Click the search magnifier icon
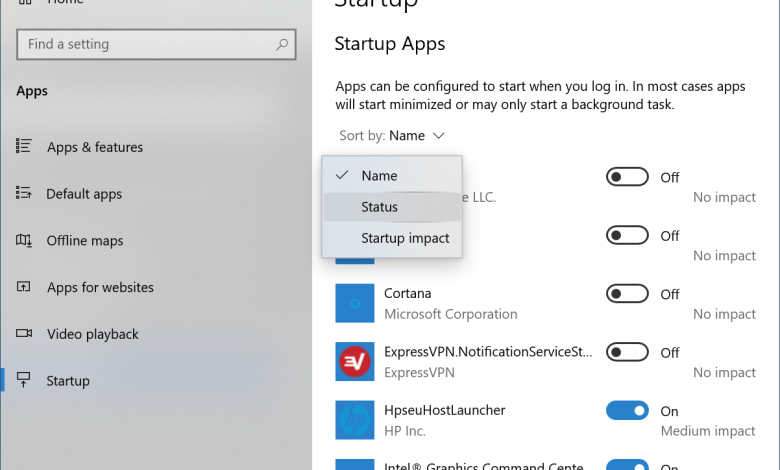The height and width of the screenshot is (470, 780). click(282, 45)
